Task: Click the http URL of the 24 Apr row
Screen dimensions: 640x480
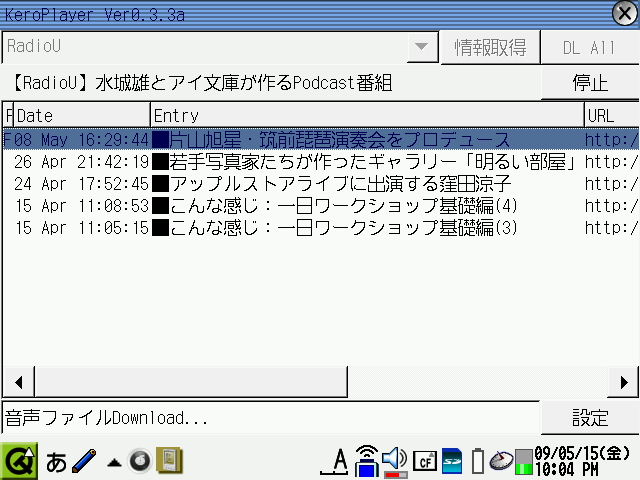Action: [x=611, y=184]
